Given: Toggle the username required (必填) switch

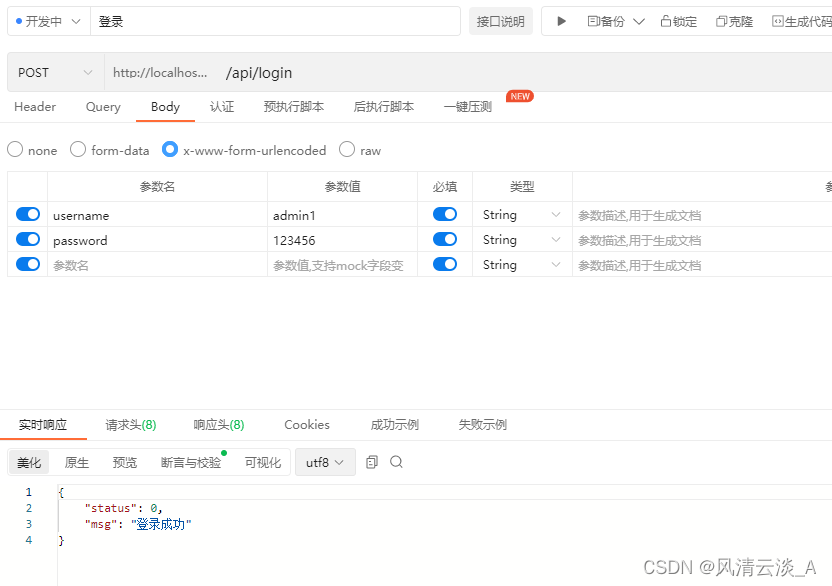Looking at the screenshot, I should pos(445,214).
